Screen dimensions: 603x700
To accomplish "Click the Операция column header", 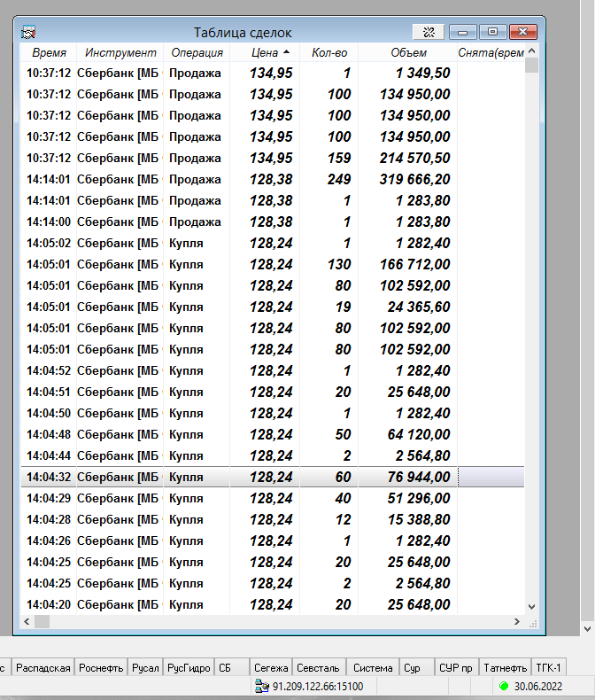I will [x=197, y=52].
